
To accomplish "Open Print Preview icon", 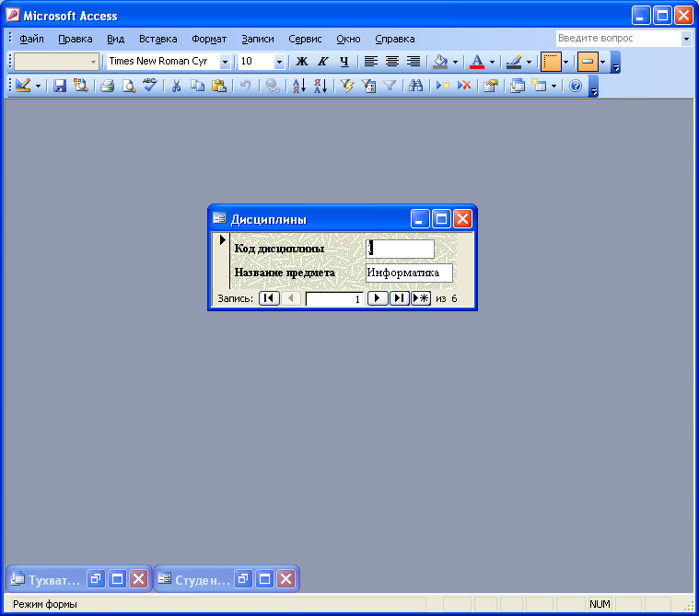I will pyautogui.click(x=128, y=85).
